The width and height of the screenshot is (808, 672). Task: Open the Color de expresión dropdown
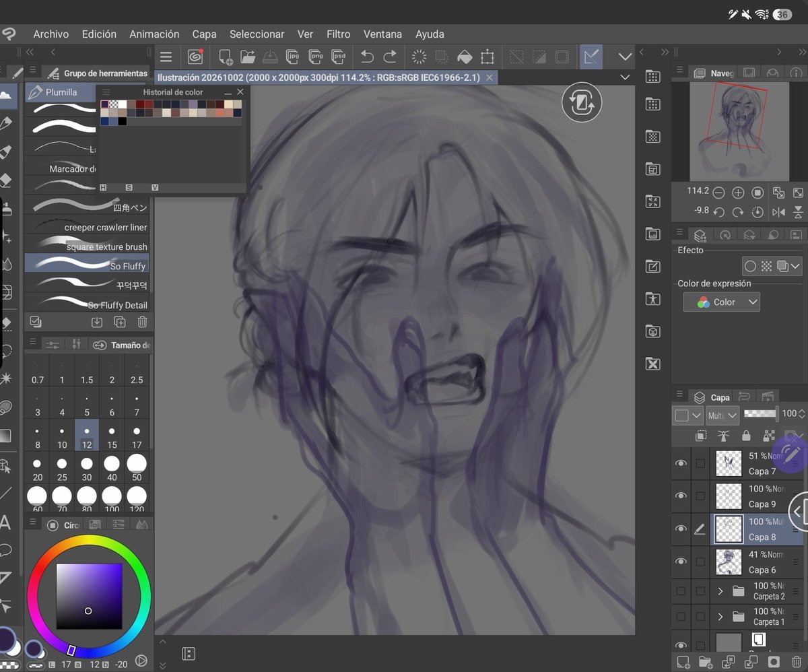pyautogui.click(x=721, y=302)
